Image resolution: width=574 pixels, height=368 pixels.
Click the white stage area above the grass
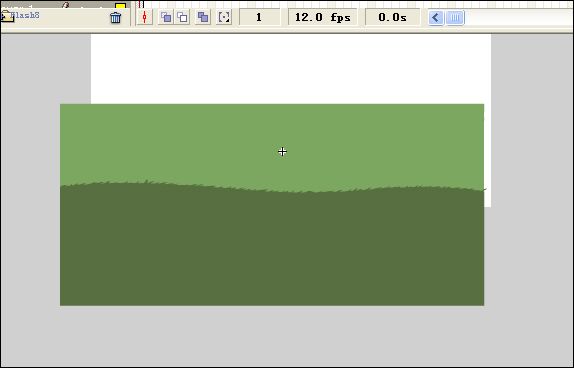291,69
